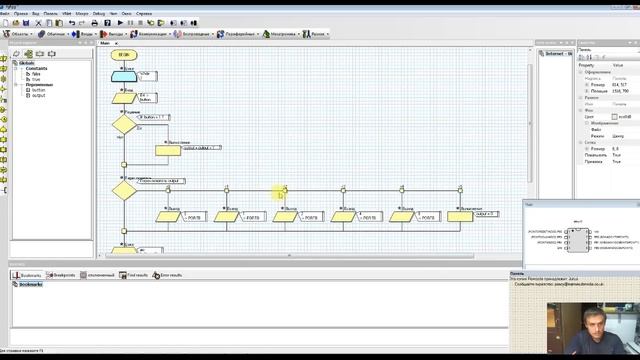Open the Правка menu
This screenshot has width=640, height=360.
[x=21, y=13]
